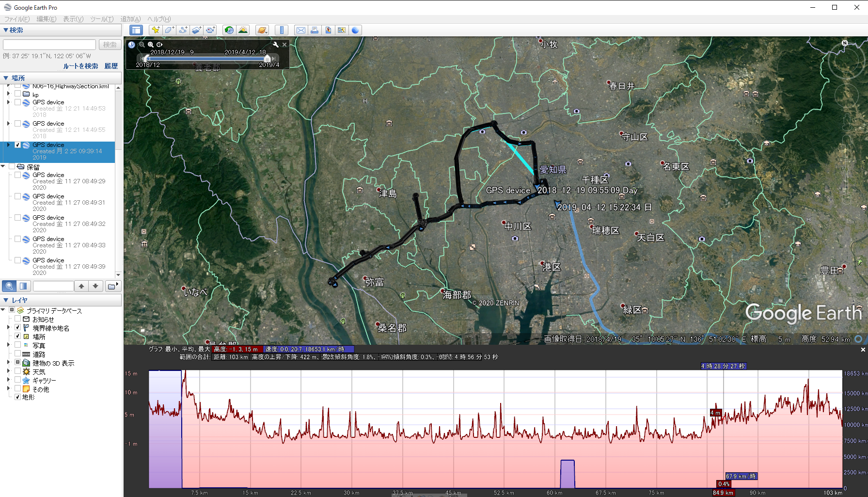Expand the その他 tree node
Image resolution: width=868 pixels, height=497 pixels.
point(9,388)
